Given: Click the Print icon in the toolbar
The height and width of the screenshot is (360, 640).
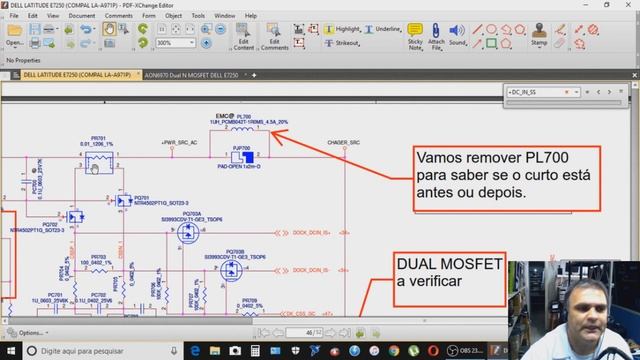Looking at the screenshot, I should tap(35, 43).
